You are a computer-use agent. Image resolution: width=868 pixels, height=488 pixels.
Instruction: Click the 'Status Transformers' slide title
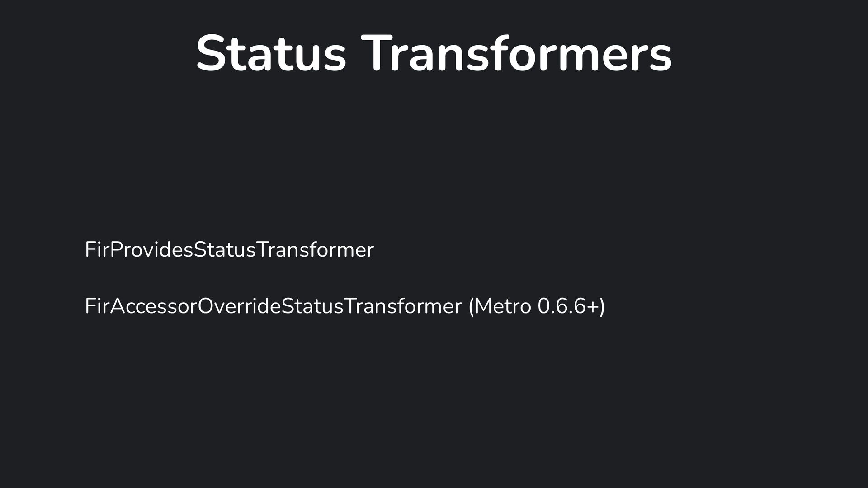click(434, 53)
